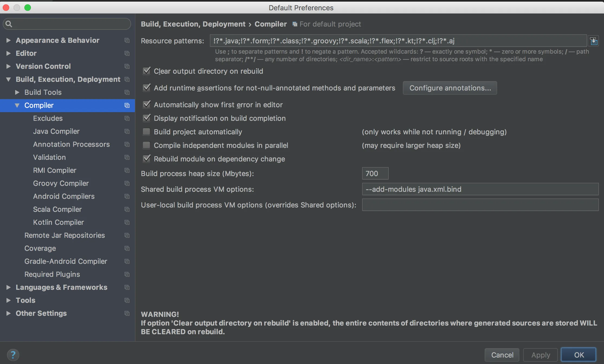604x364 pixels.
Task: Click project-level icon beside Tools
Action: pyautogui.click(x=127, y=300)
